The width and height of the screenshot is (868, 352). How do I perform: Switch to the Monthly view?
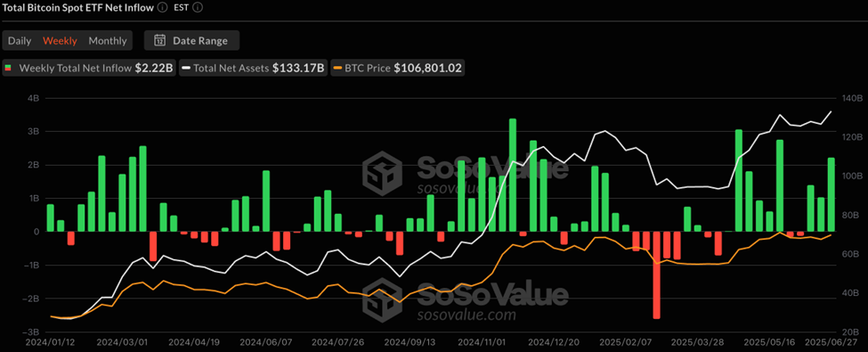pyautogui.click(x=108, y=40)
